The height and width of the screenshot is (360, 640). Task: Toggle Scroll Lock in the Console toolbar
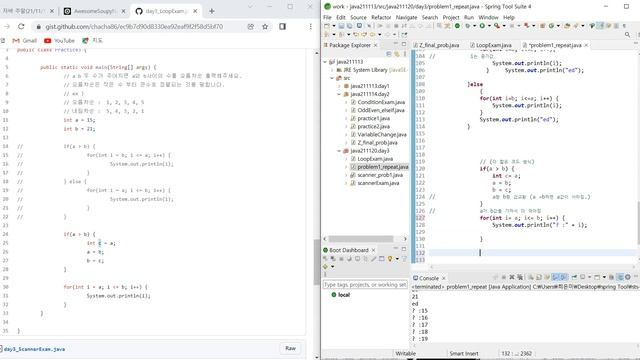[x=538, y=277]
